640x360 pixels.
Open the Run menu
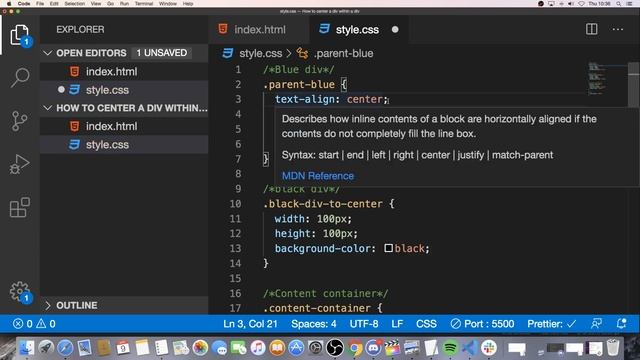tap(124, 4)
